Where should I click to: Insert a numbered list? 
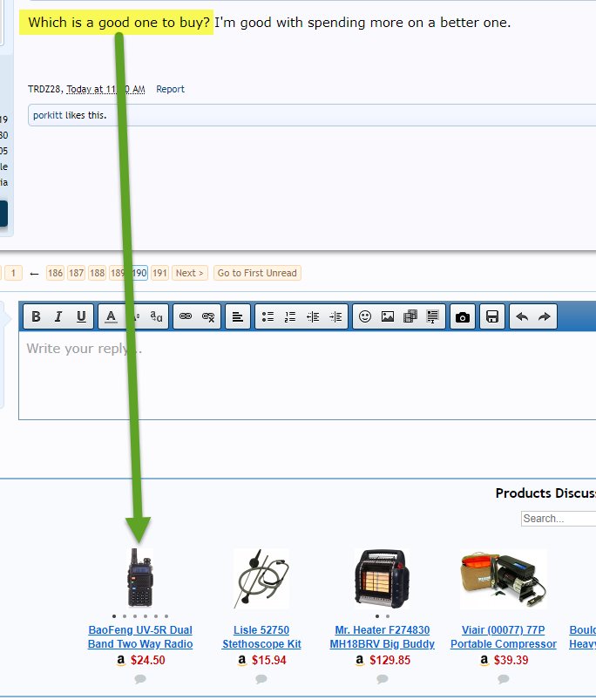290,316
